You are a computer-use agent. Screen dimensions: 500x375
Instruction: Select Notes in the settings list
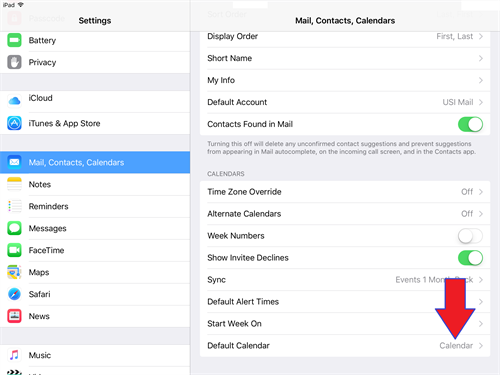coord(95,184)
